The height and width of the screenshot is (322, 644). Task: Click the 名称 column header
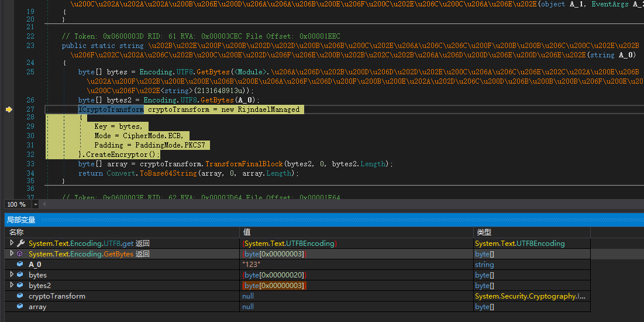(x=16, y=232)
